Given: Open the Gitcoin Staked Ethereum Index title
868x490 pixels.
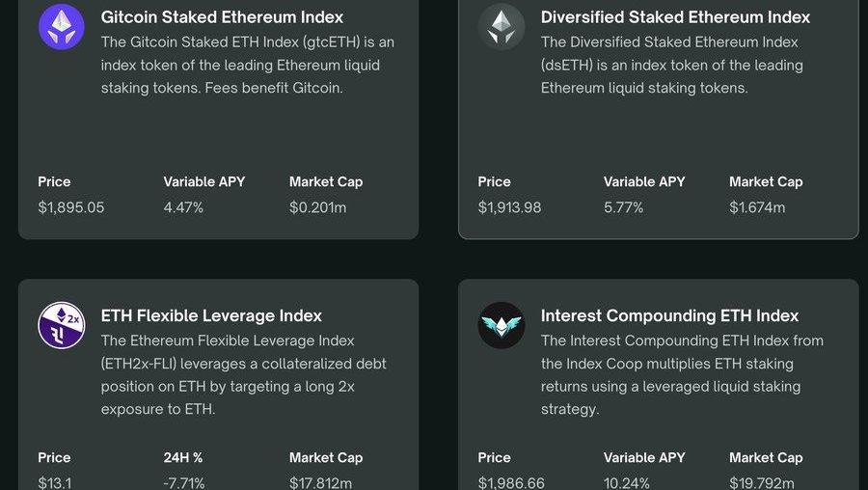Looking at the screenshot, I should [222, 17].
